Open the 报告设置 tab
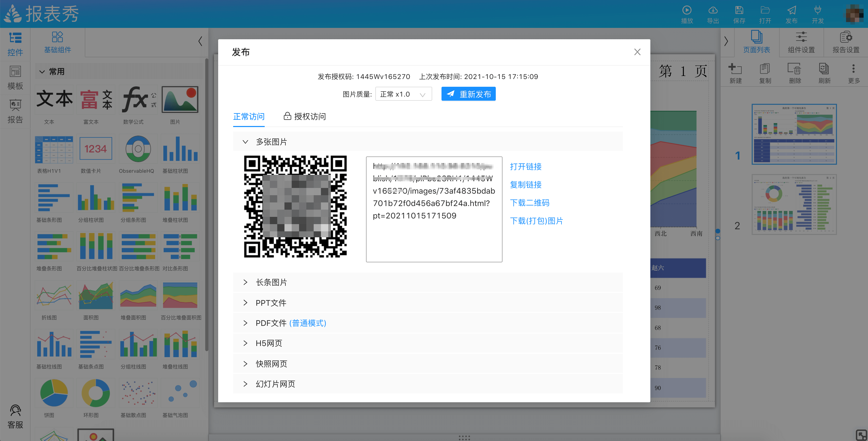The image size is (868, 441). [846, 42]
